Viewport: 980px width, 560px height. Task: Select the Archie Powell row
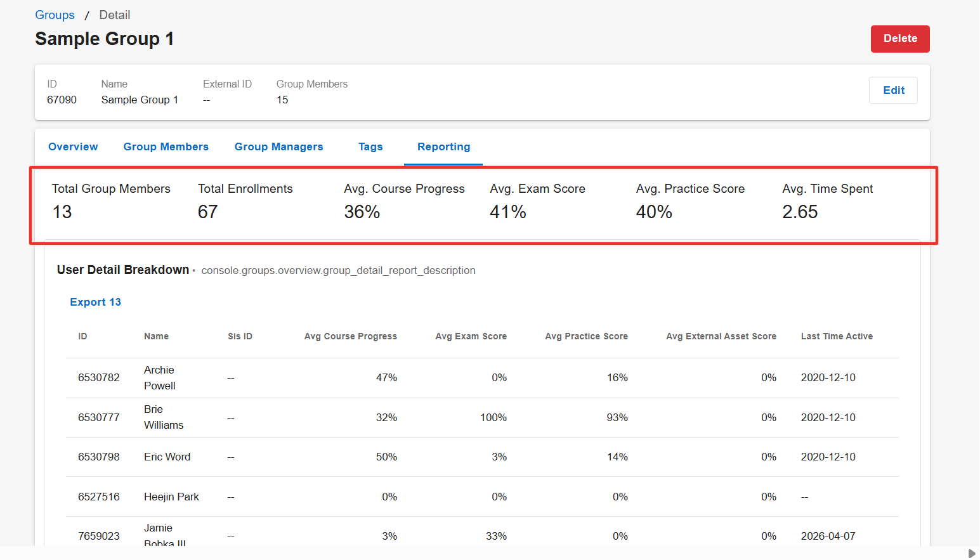pos(482,378)
